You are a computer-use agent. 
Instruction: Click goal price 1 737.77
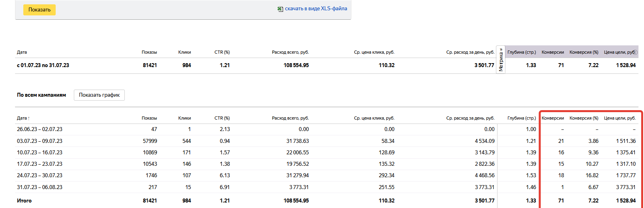(x=626, y=175)
